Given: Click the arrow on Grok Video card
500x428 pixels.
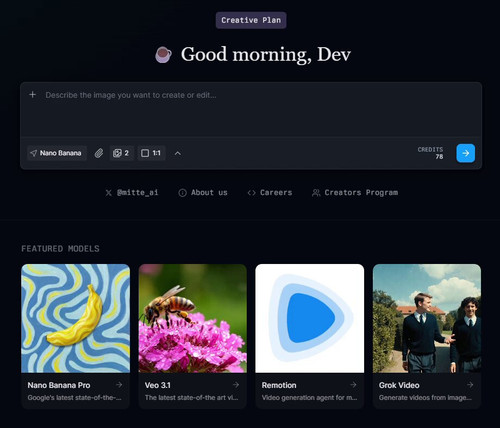Looking at the screenshot, I should coord(470,385).
